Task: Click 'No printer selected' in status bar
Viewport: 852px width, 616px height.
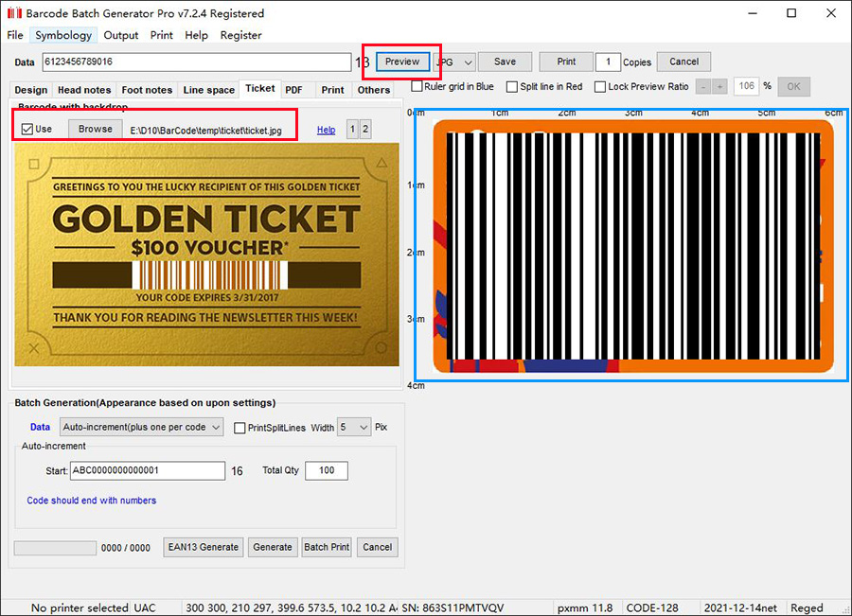Action: point(80,607)
